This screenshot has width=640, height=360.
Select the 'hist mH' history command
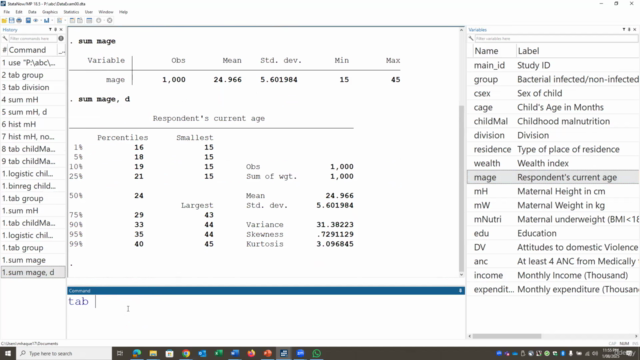(33, 124)
